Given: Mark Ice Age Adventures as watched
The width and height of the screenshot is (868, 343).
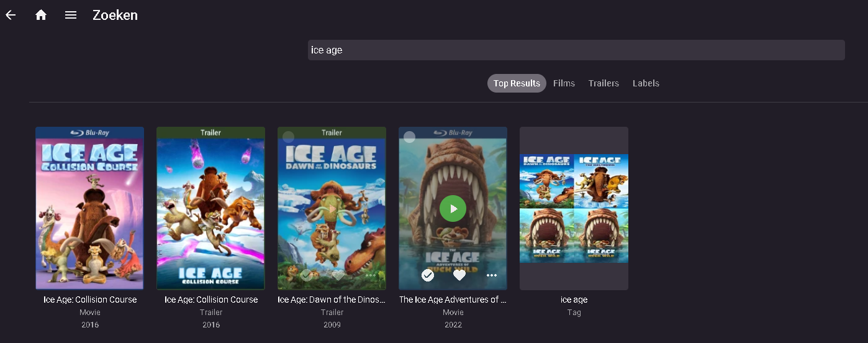Looking at the screenshot, I should point(428,275).
